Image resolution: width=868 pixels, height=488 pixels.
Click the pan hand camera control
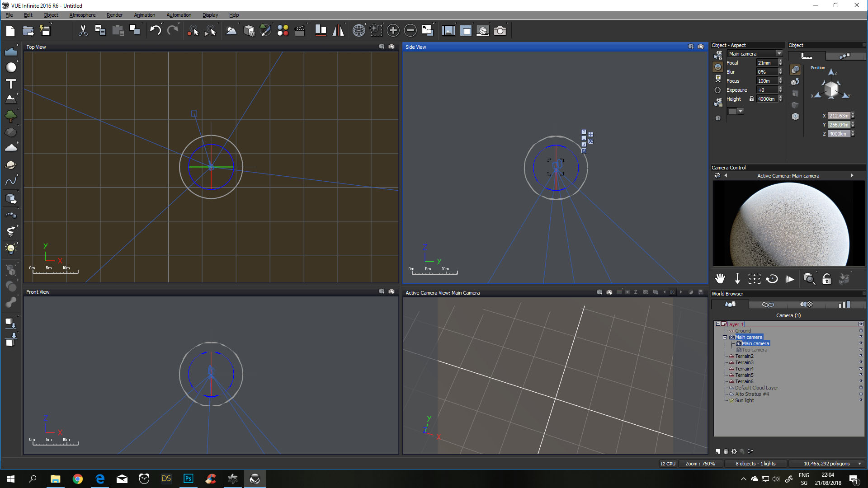(x=720, y=279)
